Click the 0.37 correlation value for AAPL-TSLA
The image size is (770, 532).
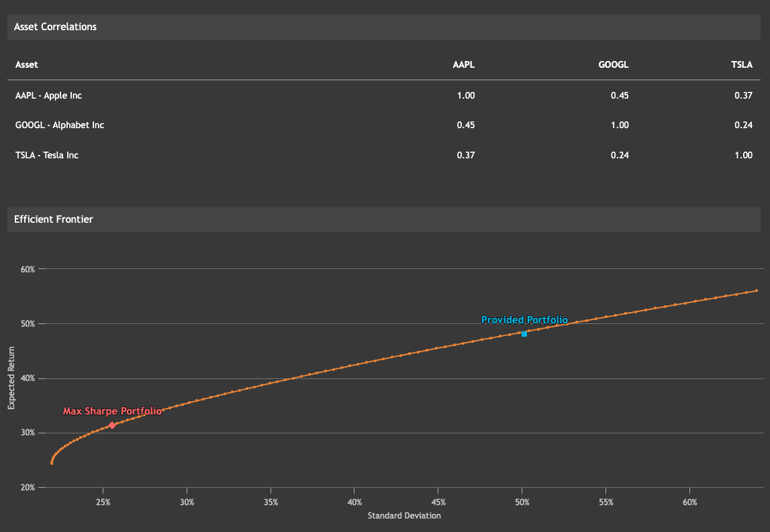click(x=743, y=95)
